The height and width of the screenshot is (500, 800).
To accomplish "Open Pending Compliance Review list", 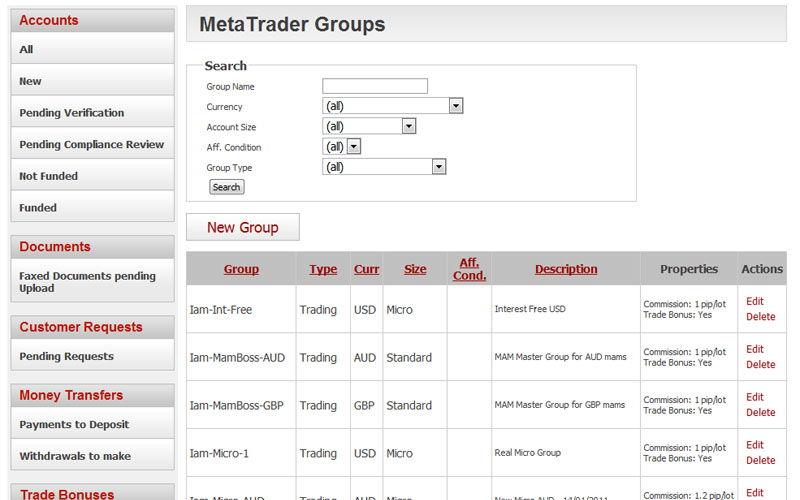I will [92, 144].
